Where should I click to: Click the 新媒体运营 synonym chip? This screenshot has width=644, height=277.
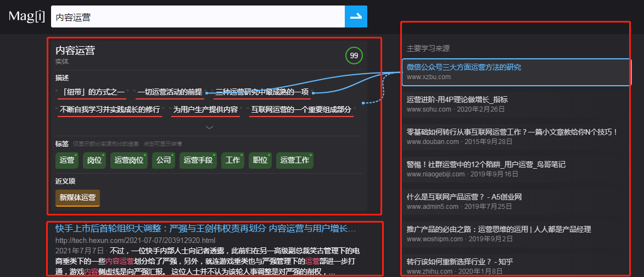(x=77, y=198)
